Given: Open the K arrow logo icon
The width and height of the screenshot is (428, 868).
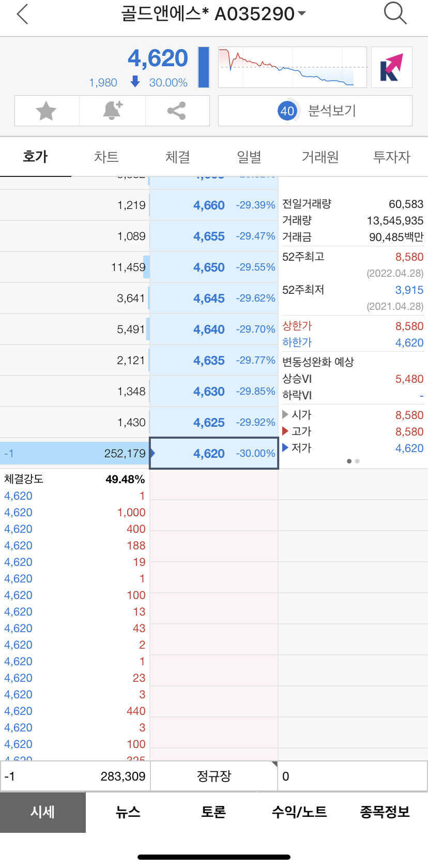Looking at the screenshot, I should (391, 67).
